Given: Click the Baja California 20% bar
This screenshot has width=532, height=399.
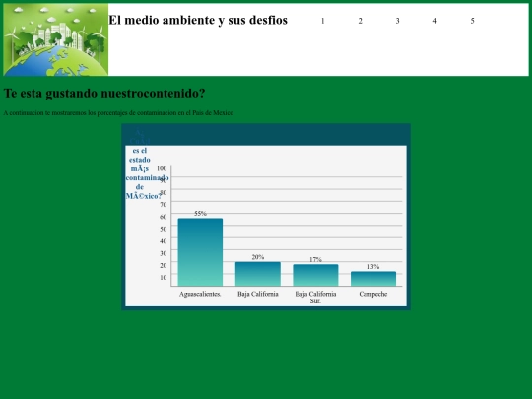Looking at the screenshot, I should 258,274.
